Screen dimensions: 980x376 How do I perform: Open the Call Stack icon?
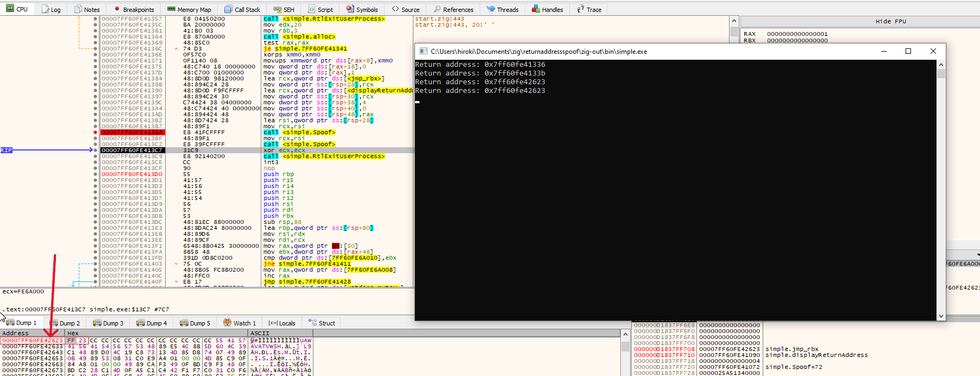[x=228, y=9]
